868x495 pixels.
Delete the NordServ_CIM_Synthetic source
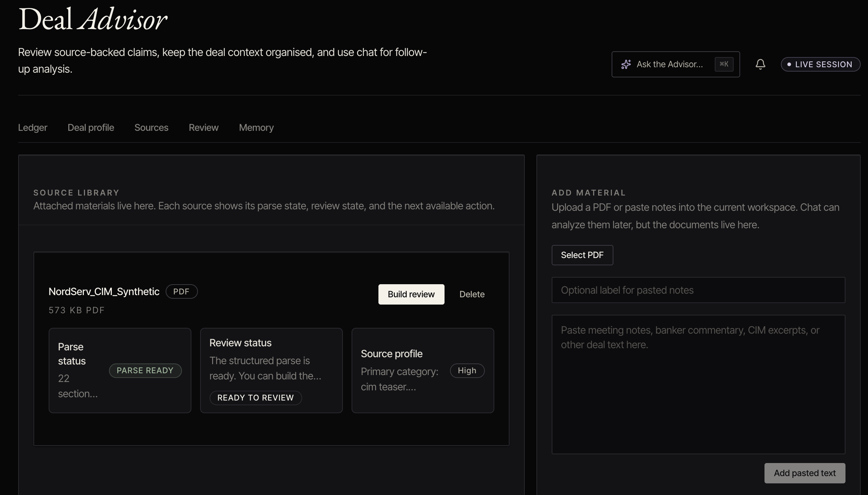(472, 294)
